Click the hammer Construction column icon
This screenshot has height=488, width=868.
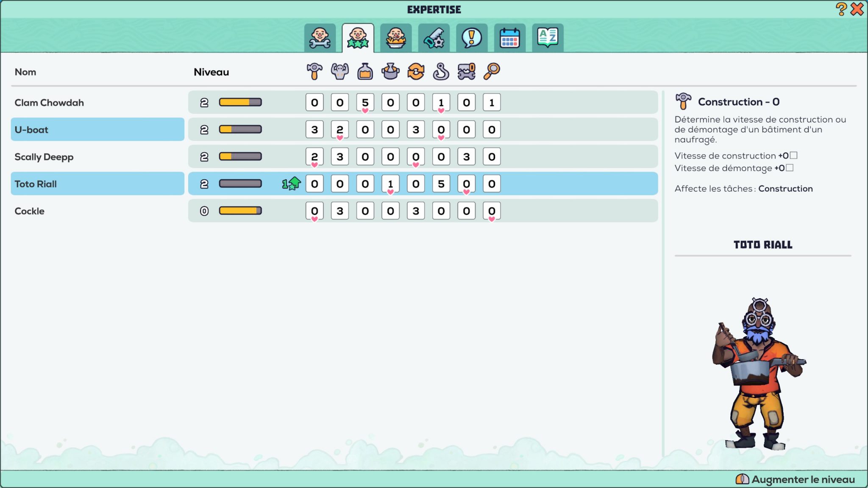314,72
